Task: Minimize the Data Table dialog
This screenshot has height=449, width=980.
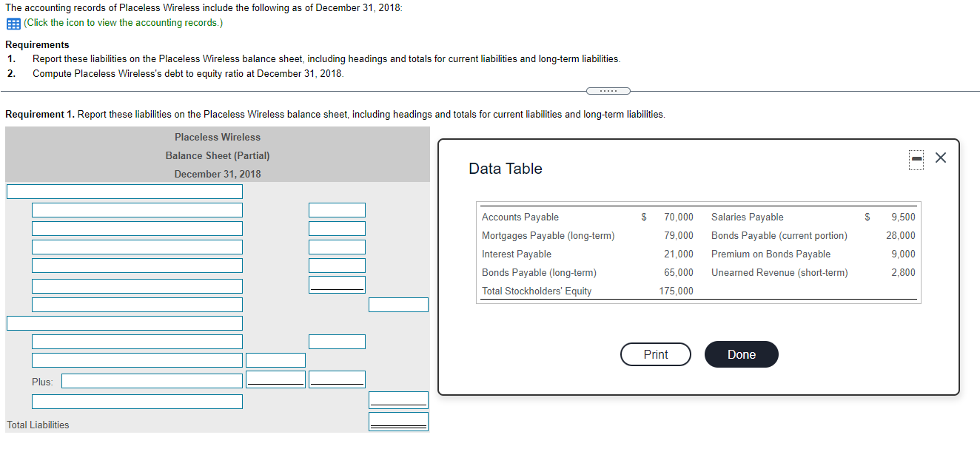Action: [916, 159]
